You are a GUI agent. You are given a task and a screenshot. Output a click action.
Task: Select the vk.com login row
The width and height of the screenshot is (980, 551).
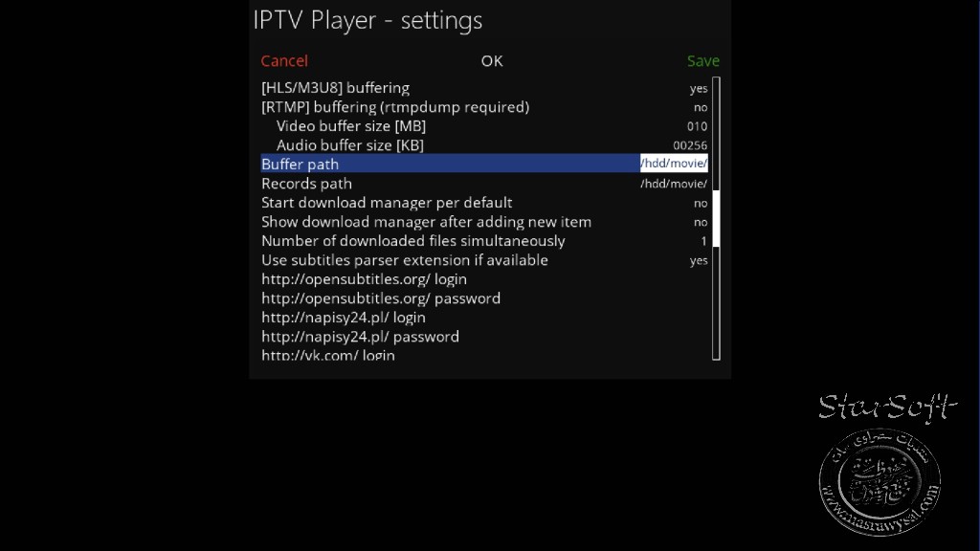pos(484,354)
